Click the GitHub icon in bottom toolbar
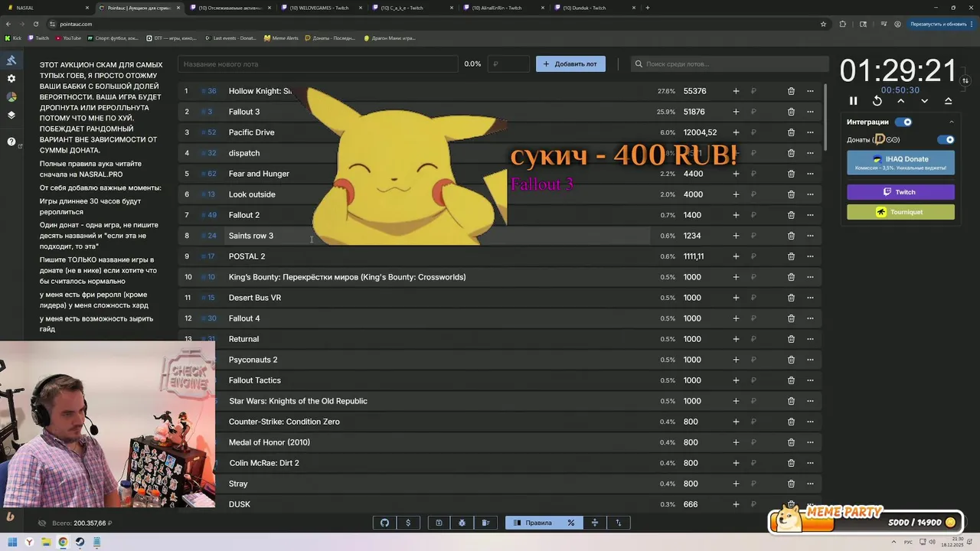Image resolution: width=980 pixels, height=551 pixels. (x=384, y=523)
